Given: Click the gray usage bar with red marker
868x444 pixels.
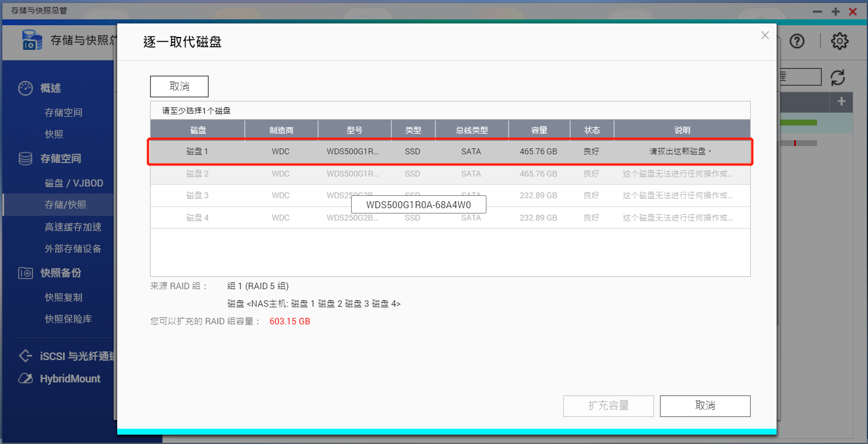Looking at the screenshot, I should (x=798, y=143).
